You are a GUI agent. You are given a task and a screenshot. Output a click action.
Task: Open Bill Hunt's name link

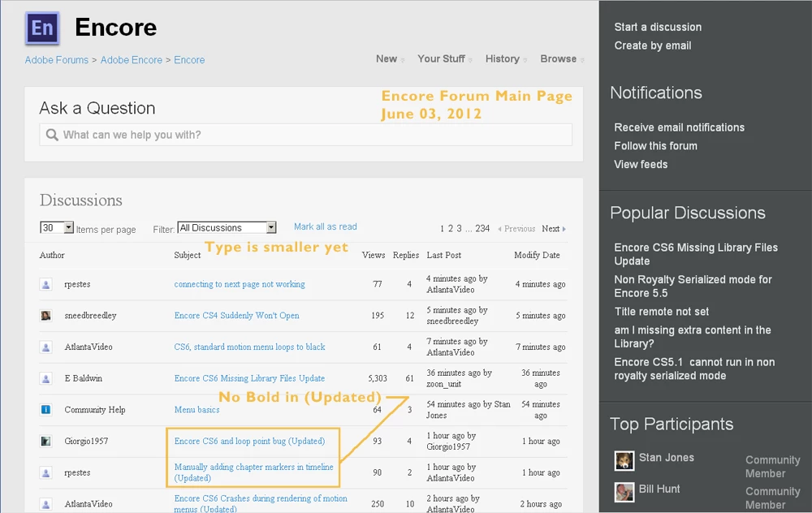point(659,489)
